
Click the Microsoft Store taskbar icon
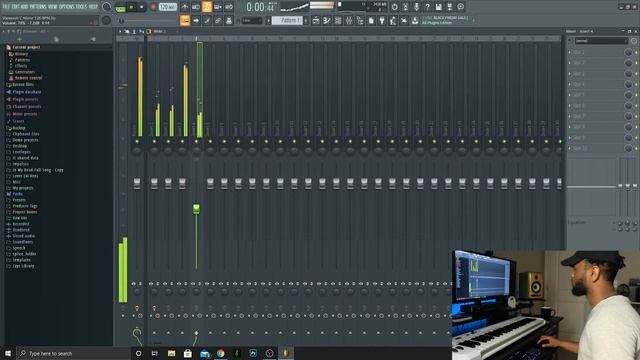point(188,353)
